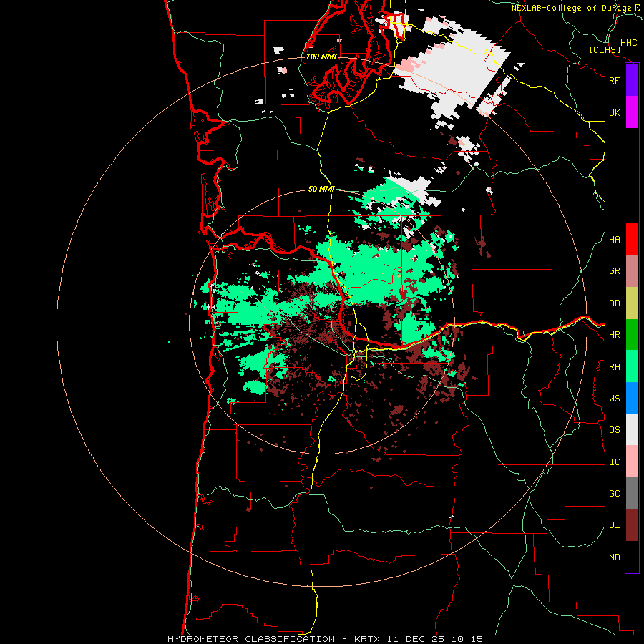Click the "50 NMI" range ring label

[x=321, y=189]
